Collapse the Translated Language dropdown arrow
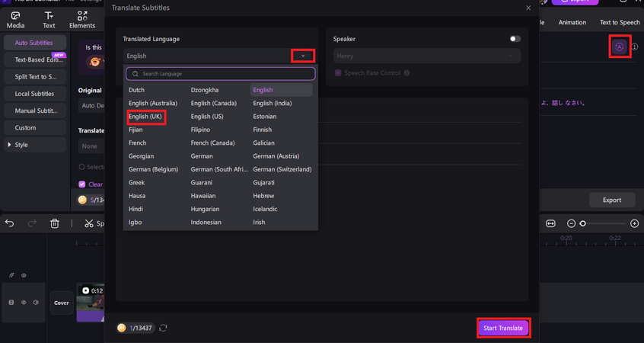This screenshot has height=343, width=644. point(303,56)
